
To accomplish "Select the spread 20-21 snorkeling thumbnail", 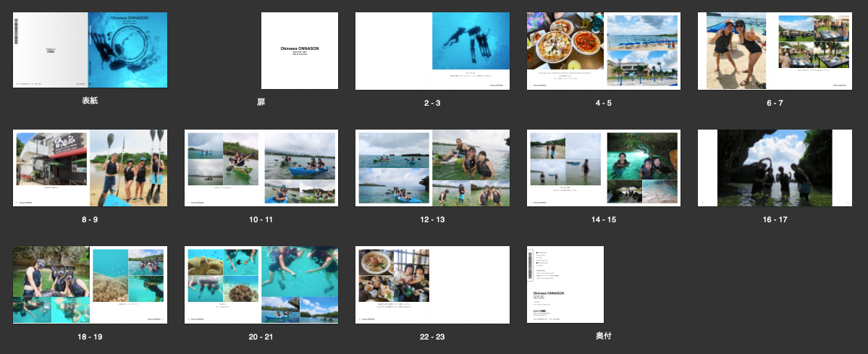I will 261,285.
